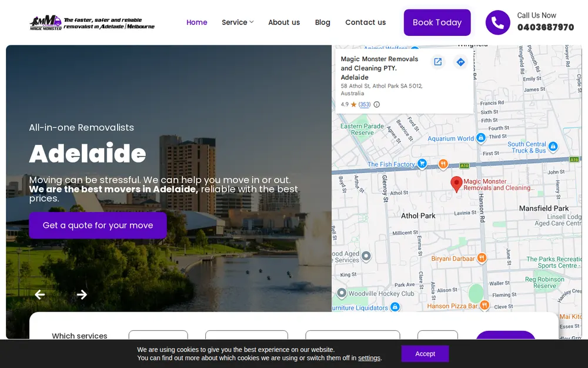Click Woodville Hockey Club map pin
The width and height of the screenshot is (588, 368).
(342, 293)
